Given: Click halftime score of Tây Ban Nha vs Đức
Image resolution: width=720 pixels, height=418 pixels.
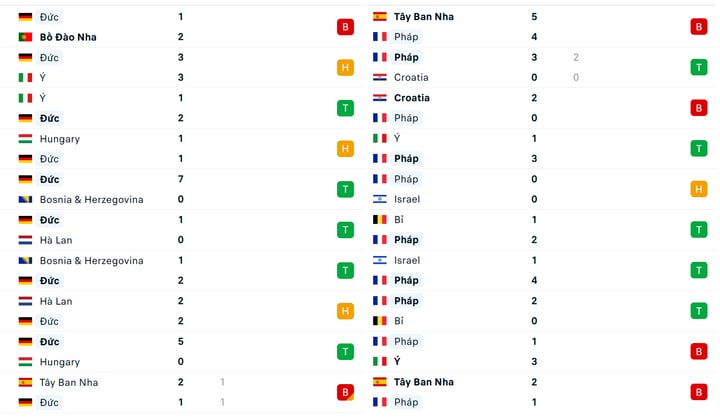Looking at the screenshot, I should coord(222,392).
